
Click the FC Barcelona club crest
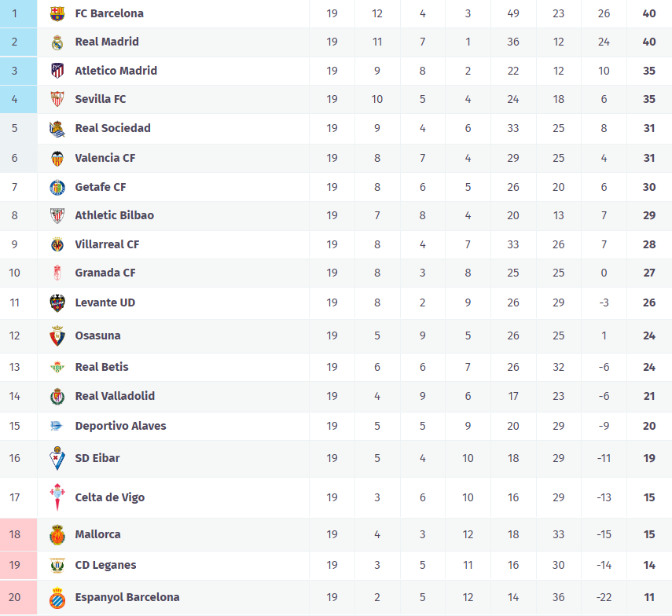click(57, 13)
